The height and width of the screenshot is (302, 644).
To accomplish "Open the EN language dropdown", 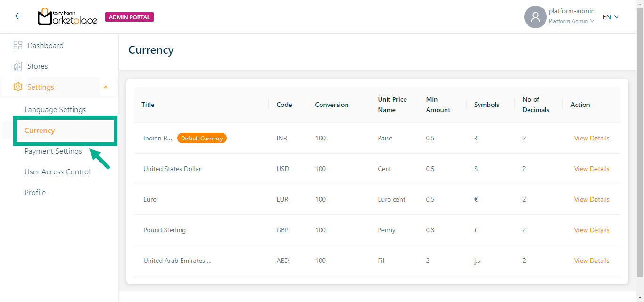I will click(x=611, y=17).
